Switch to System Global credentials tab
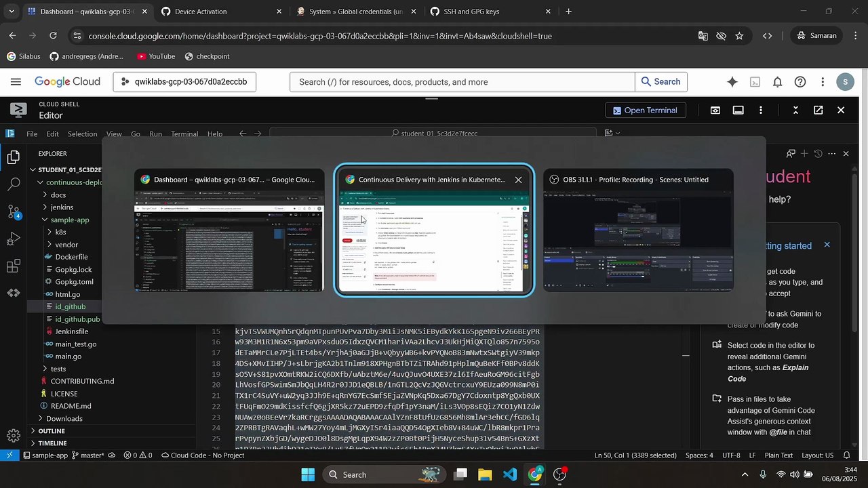The image size is (868, 488). pos(355,12)
